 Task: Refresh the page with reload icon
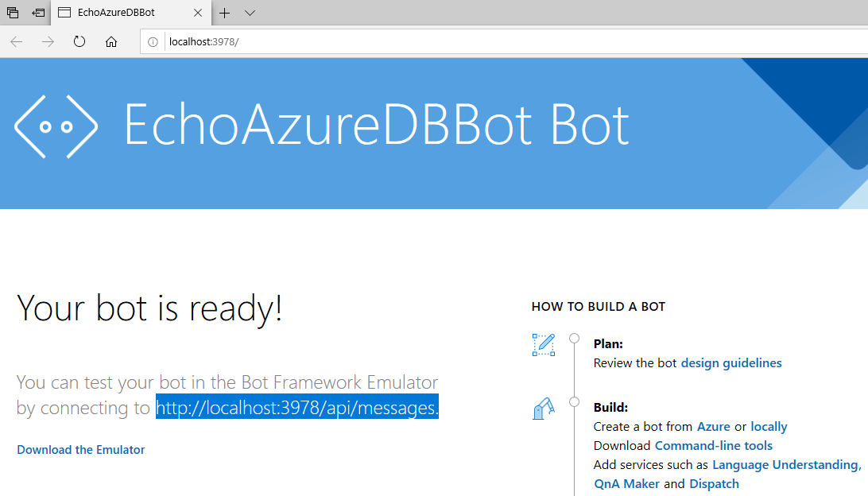79,41
